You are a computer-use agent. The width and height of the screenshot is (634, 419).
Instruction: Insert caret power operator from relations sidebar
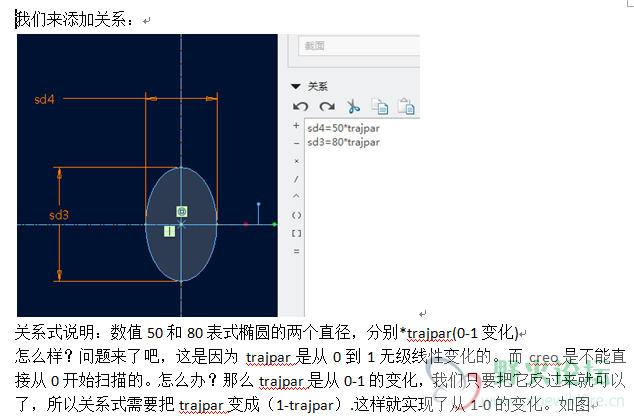[x=296, y=196]
